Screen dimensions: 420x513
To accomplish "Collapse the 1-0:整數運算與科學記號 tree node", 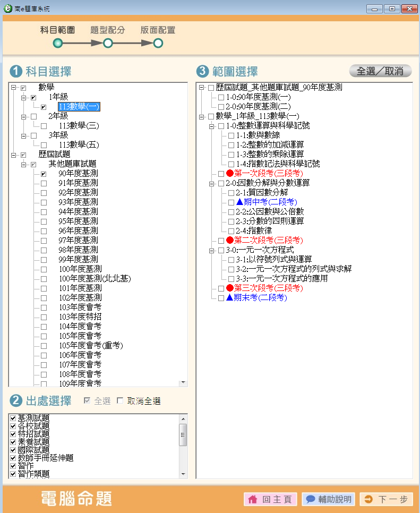I will click(212, 126).
